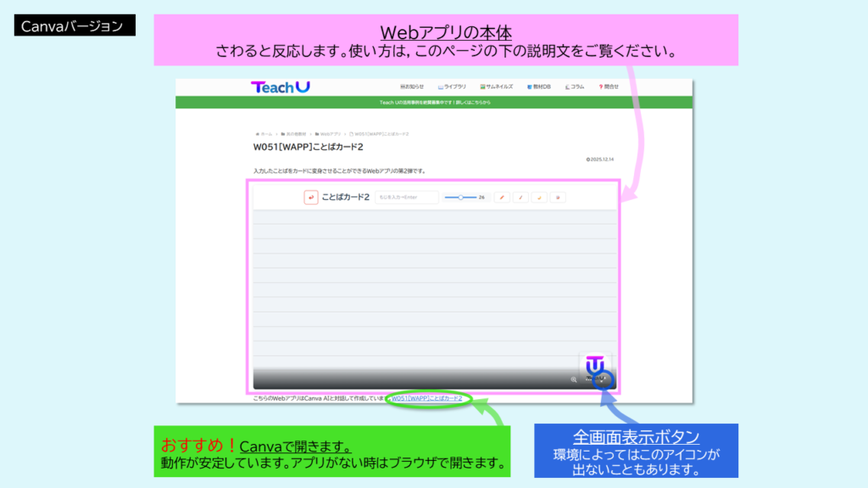Screen dimensions: 868x488
Task: Open the 教材DB menu item
Action: [539, 86]
